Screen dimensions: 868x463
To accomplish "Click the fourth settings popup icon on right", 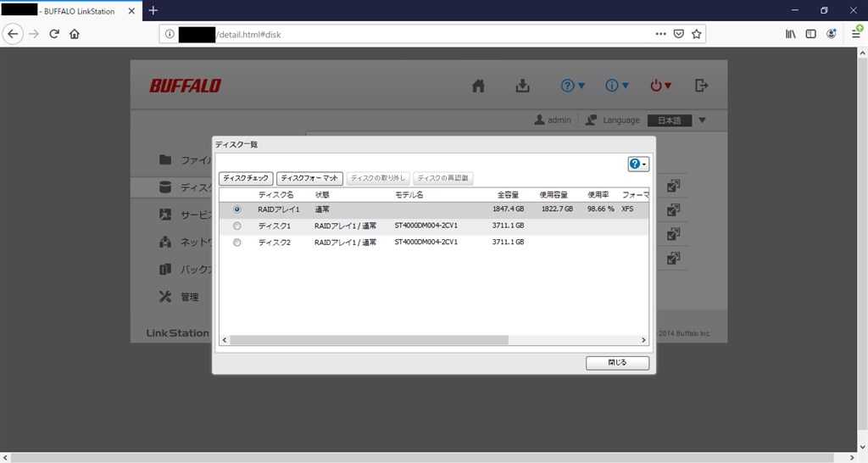I will [x=673, y=258].
